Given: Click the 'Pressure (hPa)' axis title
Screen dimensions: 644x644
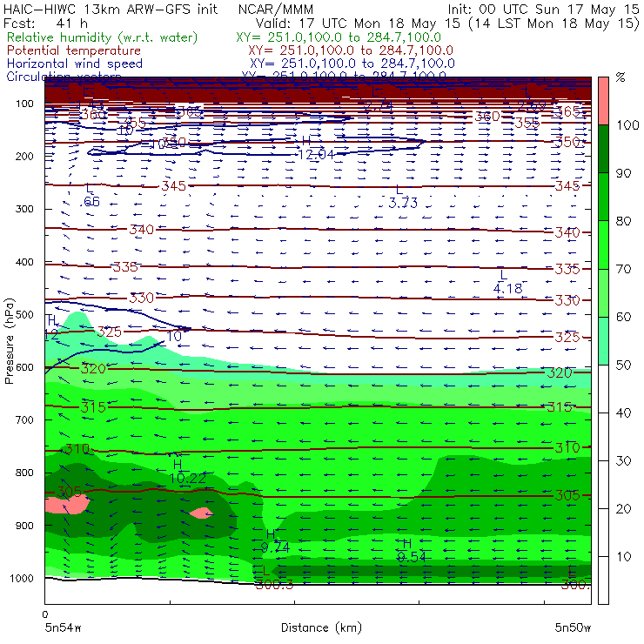Looking at the screenshot, I should click(9, 341).
